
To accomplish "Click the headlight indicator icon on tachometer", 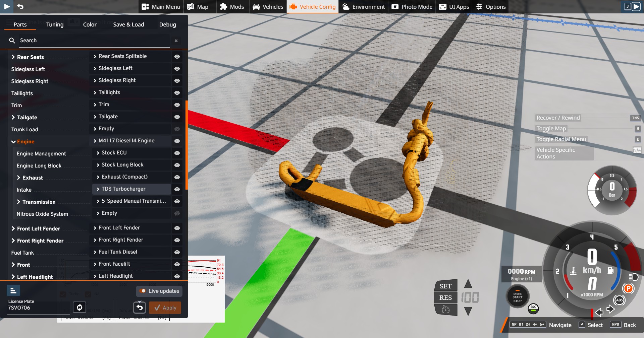I will 633,277.
